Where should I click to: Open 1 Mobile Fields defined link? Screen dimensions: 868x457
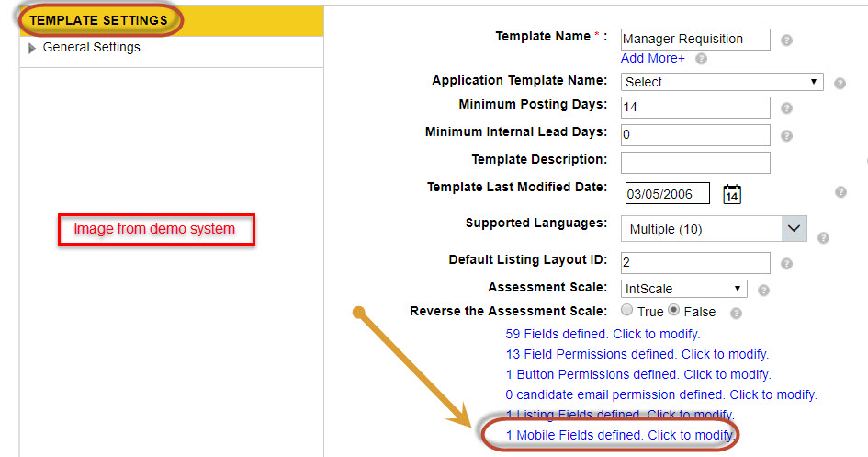click(x=621, y=436)
